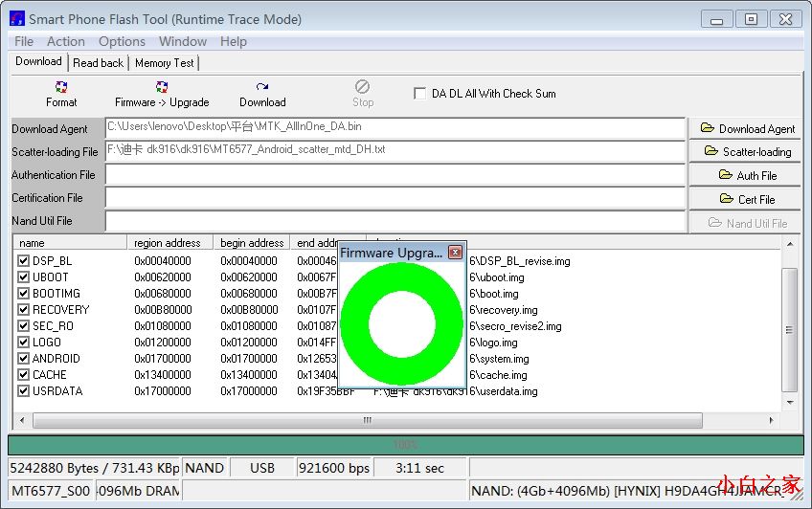Uncheck the USRDATA partition

tap(23, 390)
